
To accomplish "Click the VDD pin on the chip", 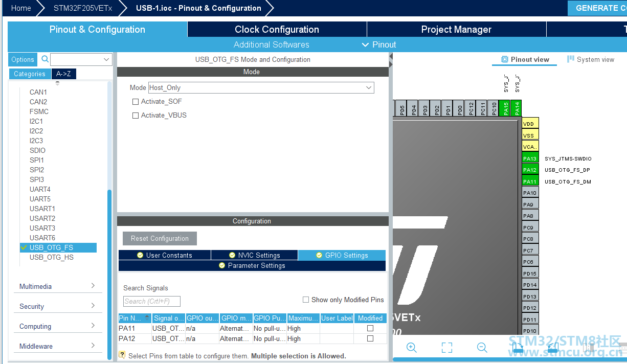I will coord(530,124).
